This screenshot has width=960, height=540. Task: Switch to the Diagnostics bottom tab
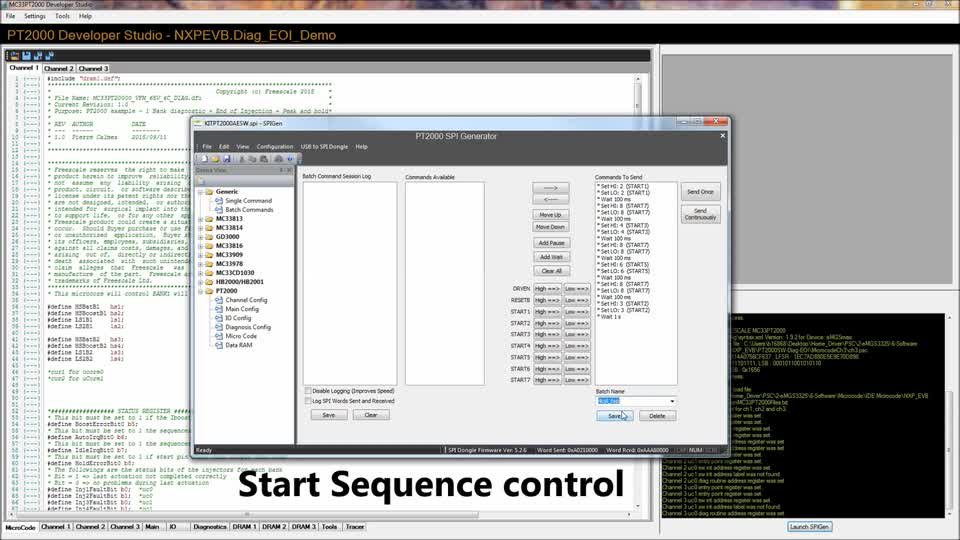click(x=210, y=526)
